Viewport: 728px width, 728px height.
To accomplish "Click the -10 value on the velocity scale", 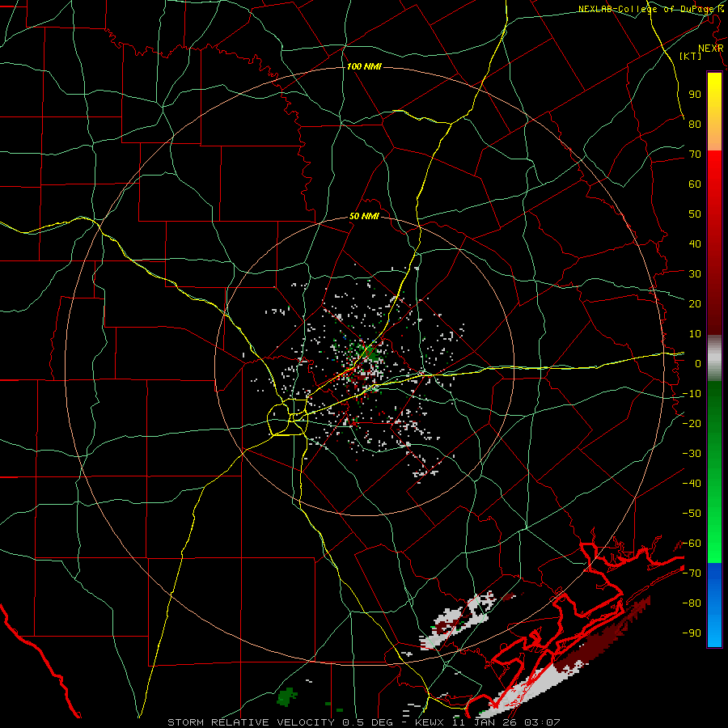I will (692, 394).
